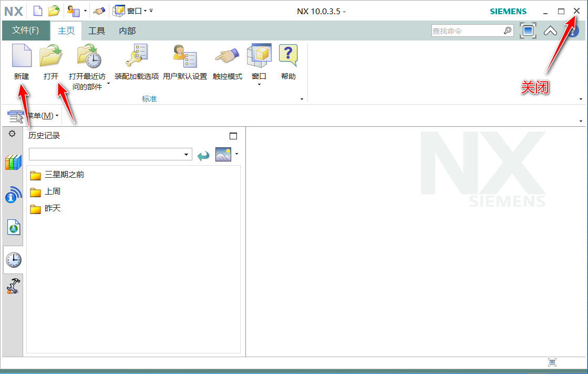Expand the title bar 窗口 dropdown arrow
The width and height of the screenshot is (588, 374).
point(146,11)
